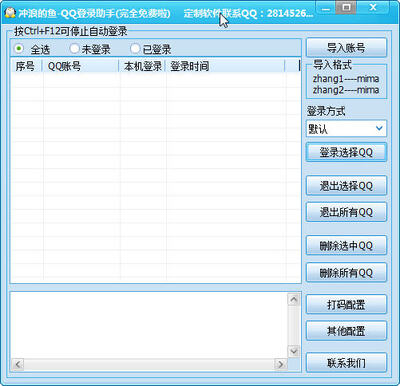
Task: Click the 删除所有QQ button
Action: (346, 273)
